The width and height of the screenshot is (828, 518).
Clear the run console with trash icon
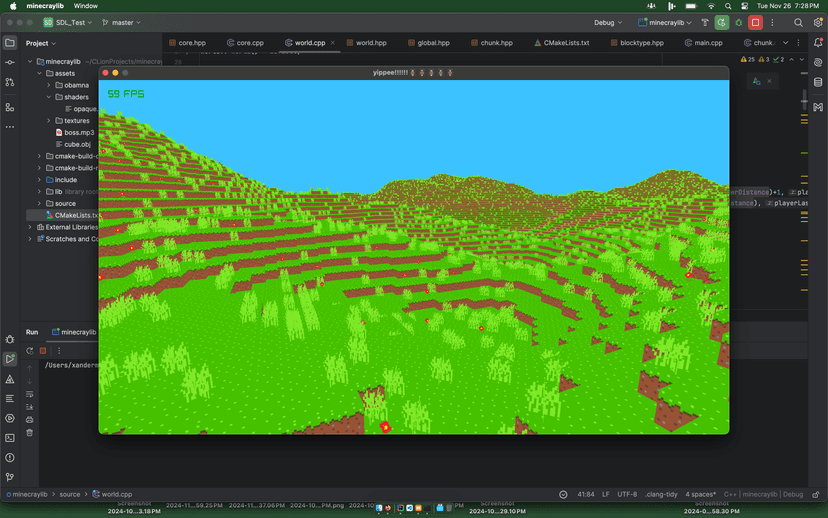[x=29, y=433]
